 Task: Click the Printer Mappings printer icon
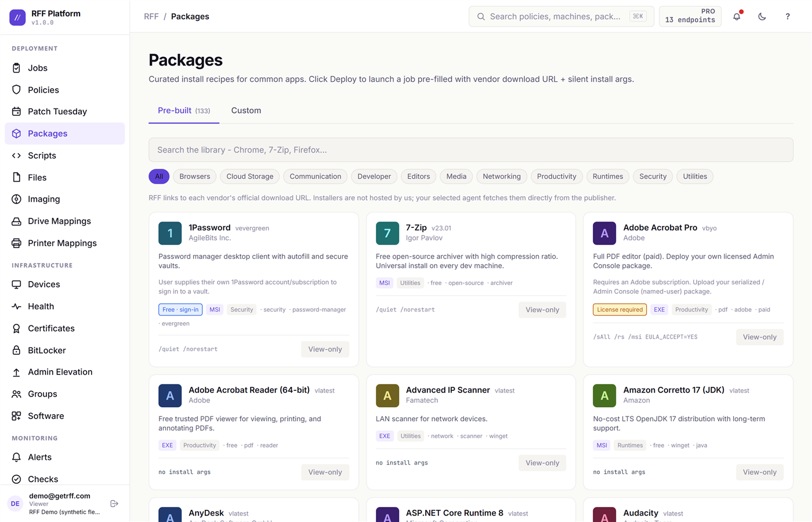click(16, 243)
